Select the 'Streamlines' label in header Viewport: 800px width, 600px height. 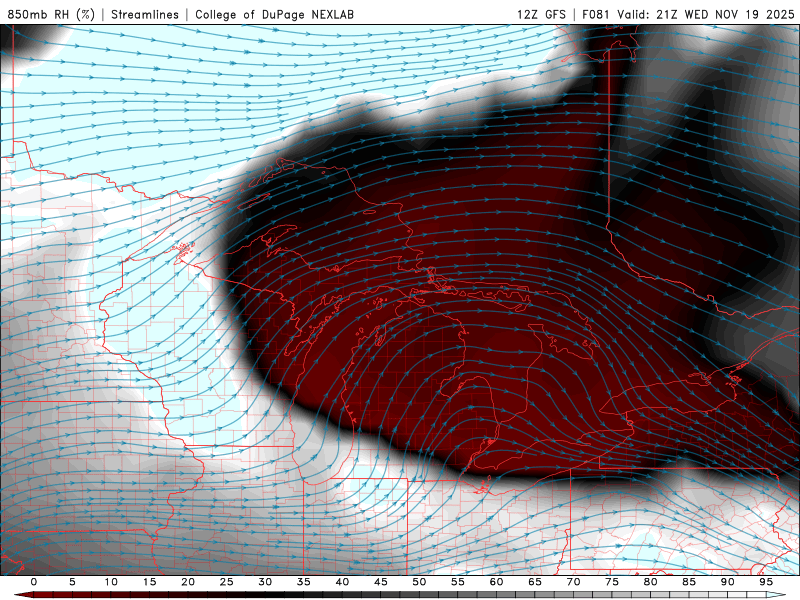[145, 14]
